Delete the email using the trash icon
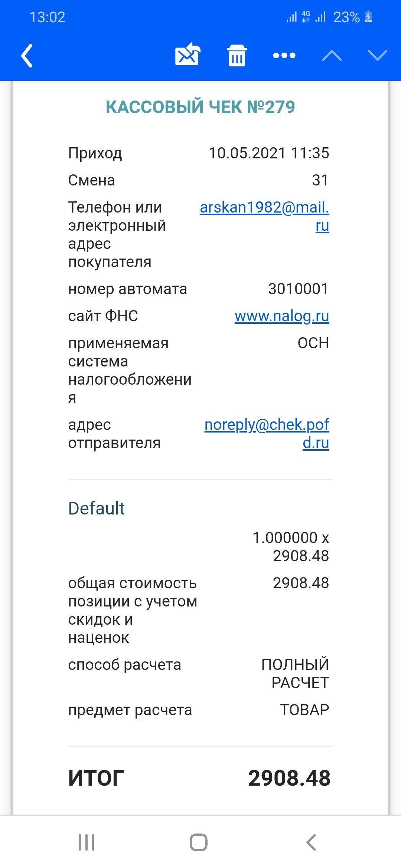This screenshot has height=868, width=401. tap(237, 55)
